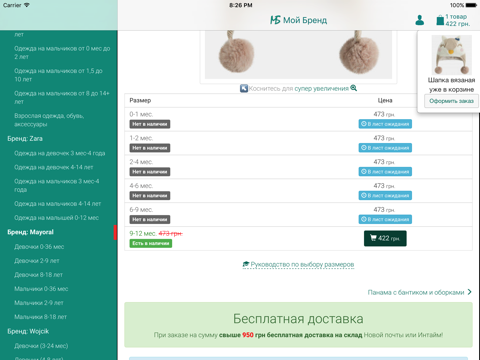Click Оформить заказ button in cart popup
The height and width of the screenshot is (360, 480).
point(451,101)
